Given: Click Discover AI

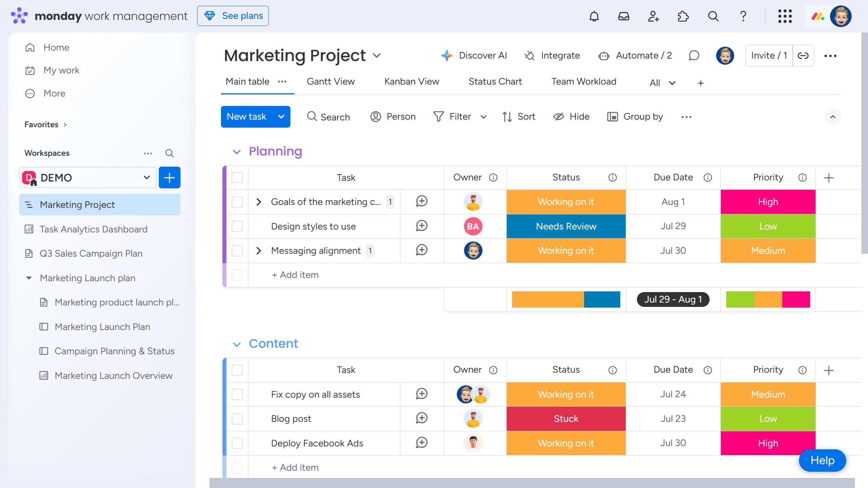Looking at the screenshot, I should pos(474,56).
